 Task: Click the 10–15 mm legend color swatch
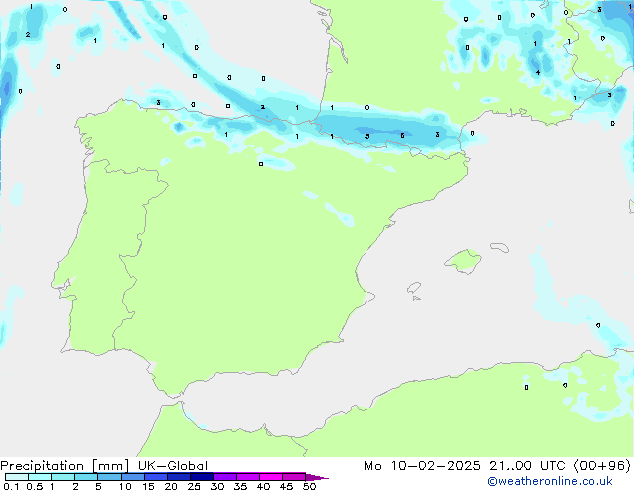[132, 477]
